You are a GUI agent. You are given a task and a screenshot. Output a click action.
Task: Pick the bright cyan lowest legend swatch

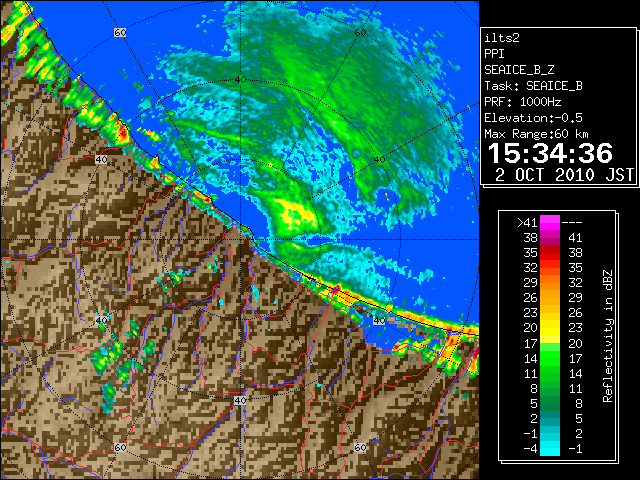coord(550,448)
